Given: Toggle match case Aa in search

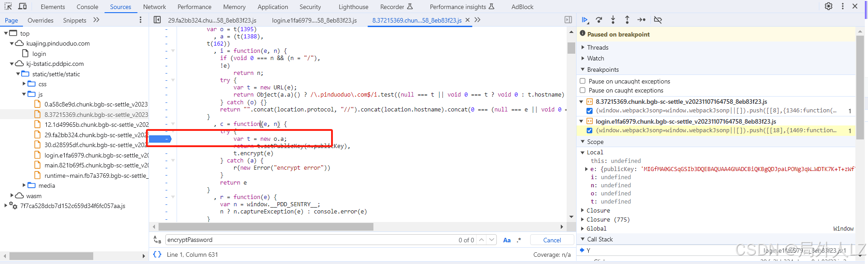Looking at the screenshot, I should click(507, 240).
